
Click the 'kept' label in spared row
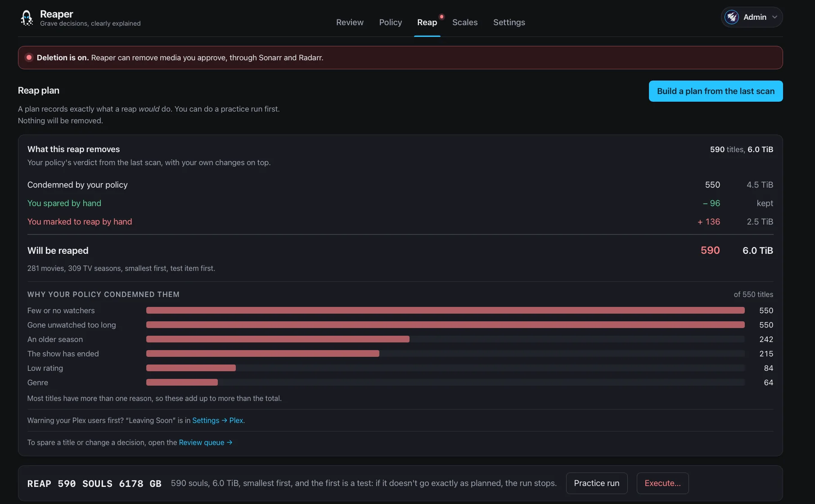pyautogui.click(x=765, y=203)
